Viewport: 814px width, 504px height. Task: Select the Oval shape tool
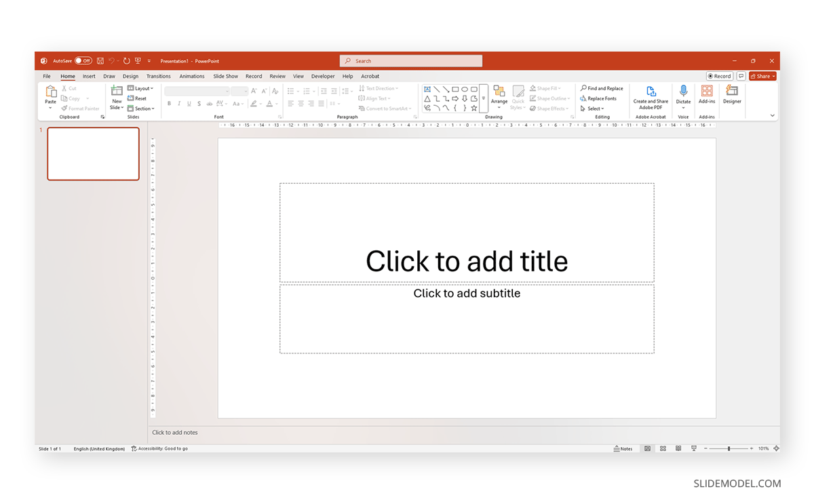465,88
